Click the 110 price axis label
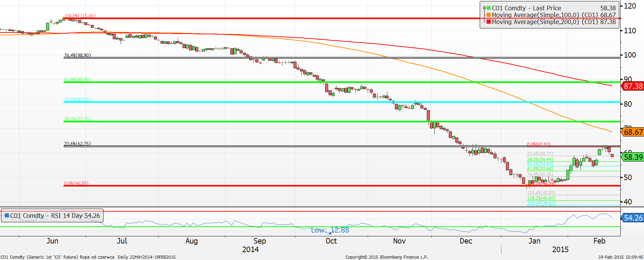644x260 pixels. click(630, 31)
